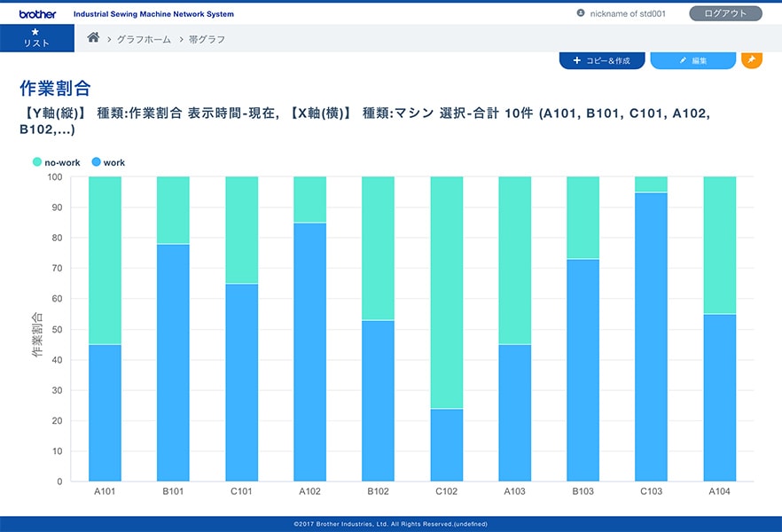Click the user avatar icon
The width and height of the screenshot is (782, 532).
(x=581, y=13)
